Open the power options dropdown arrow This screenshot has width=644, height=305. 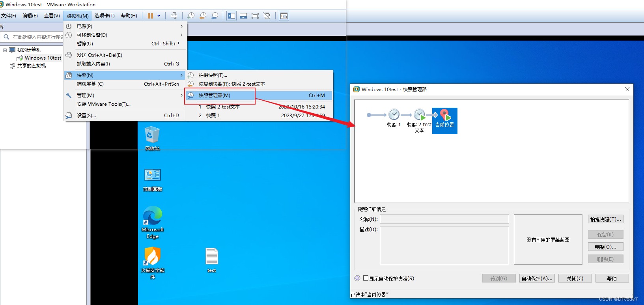click(159, 16)
